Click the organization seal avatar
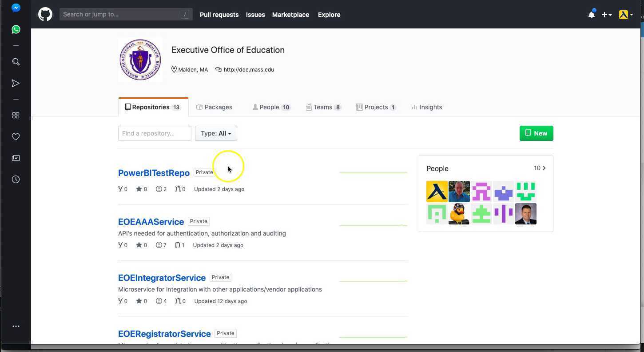This screenshot has height=352, width=644. pos(140,60)
